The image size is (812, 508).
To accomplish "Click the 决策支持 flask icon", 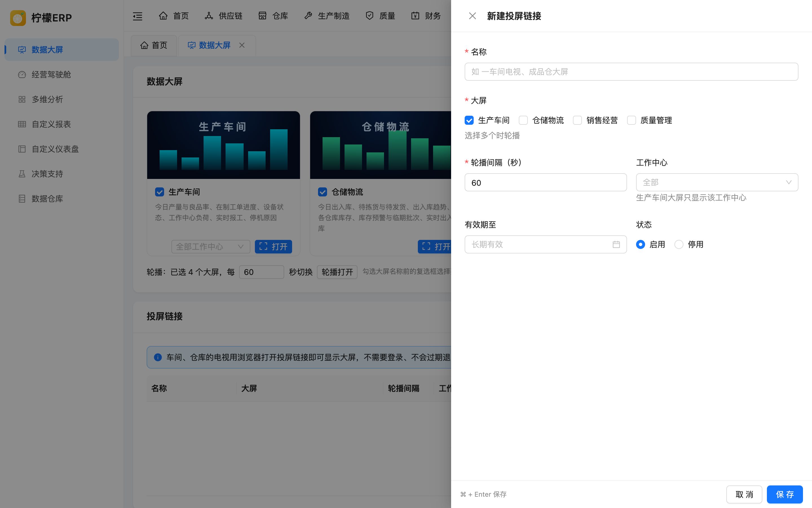I will click(x=22, y=174).
